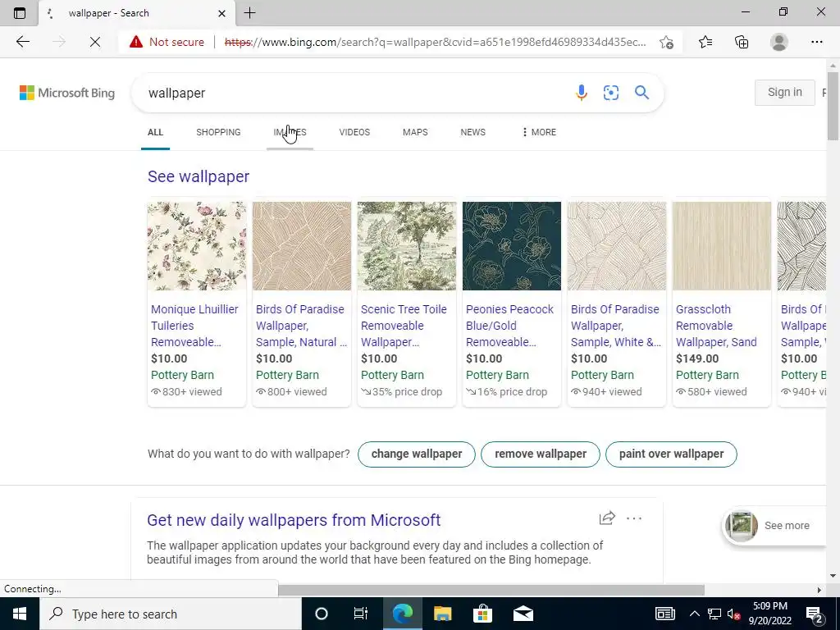
Task: Open File Explorer from taskbar
Action: click(442, 614)
